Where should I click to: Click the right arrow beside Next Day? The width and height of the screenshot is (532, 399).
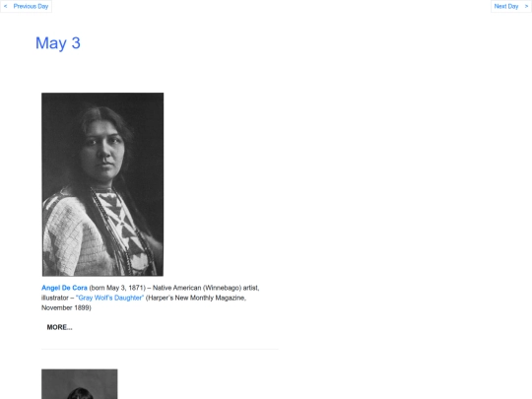[x=526, y=6]
